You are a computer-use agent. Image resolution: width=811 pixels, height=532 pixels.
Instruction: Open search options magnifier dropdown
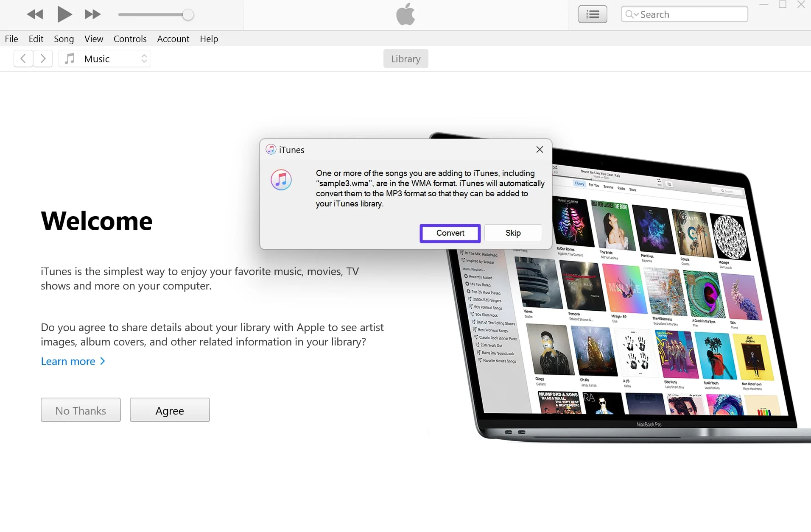click(x=632, y=14)
